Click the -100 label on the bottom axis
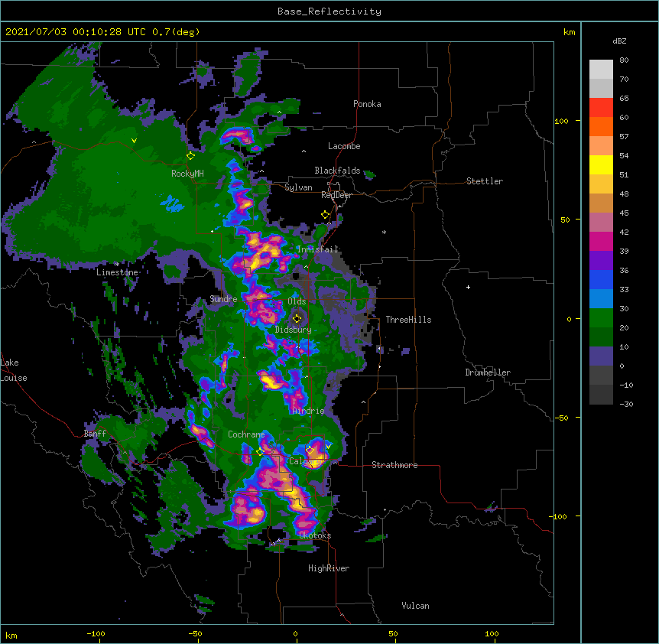 coord(96,633)
